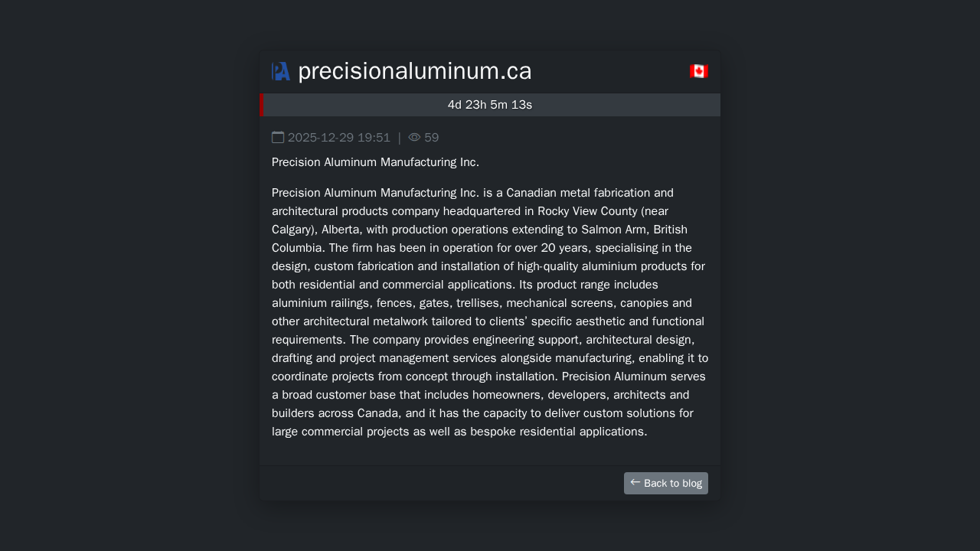
Task: Click the words Rocky View County
Action: coord(587,211)
